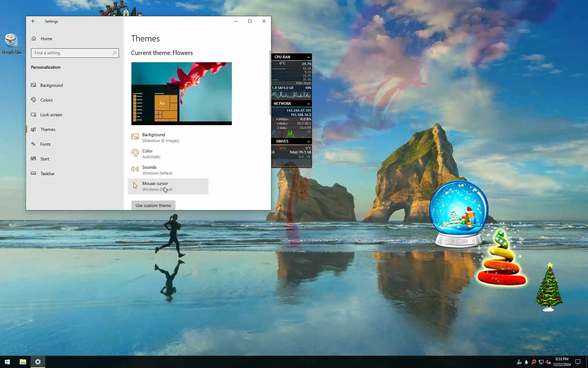
Task: Click the muted volume tray icon
Action: point(548,362)
